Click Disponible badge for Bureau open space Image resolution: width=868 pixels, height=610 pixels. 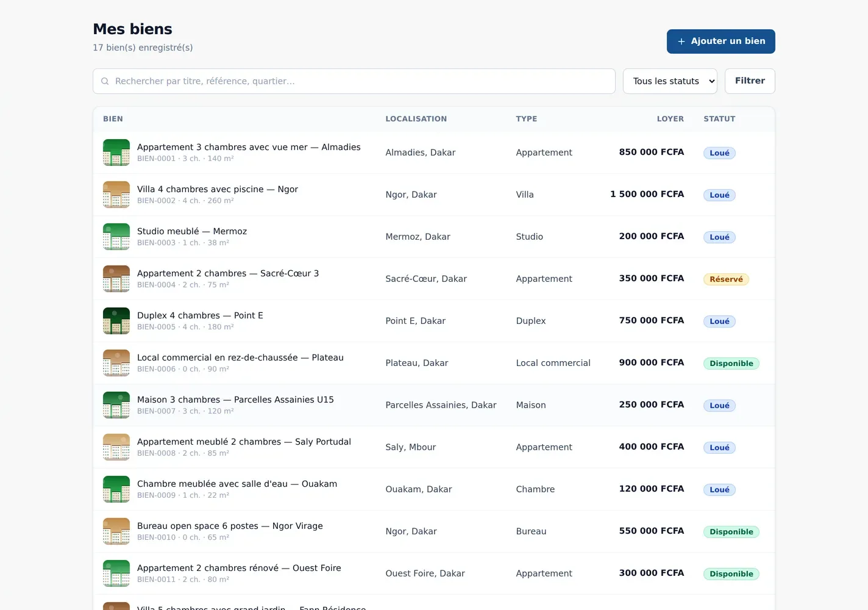(x=731, y=532)
